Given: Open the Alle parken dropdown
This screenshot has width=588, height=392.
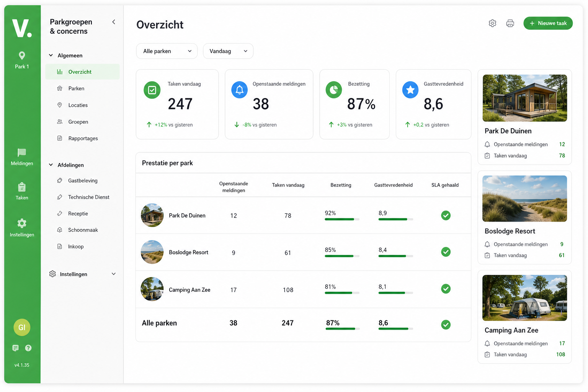Looking at the screenshot, I should (167, 51).
